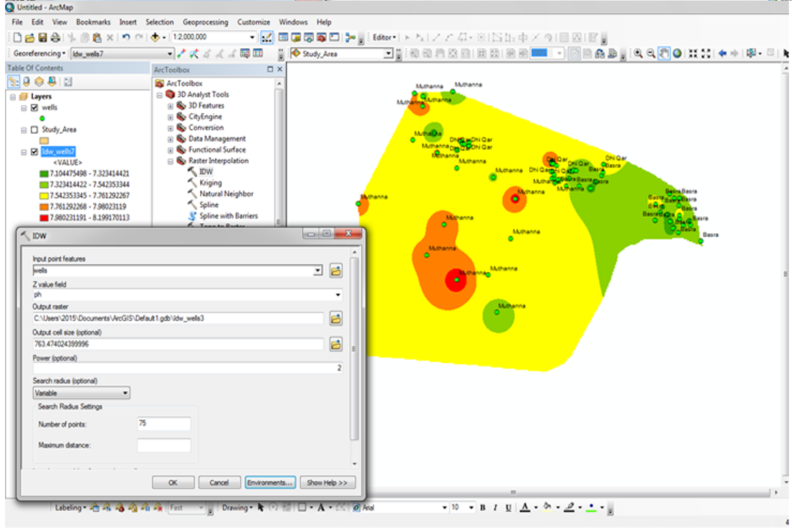Click Cancel in the IDW dialog
Viewport: 794px width, 532px height.
point(220,483)
